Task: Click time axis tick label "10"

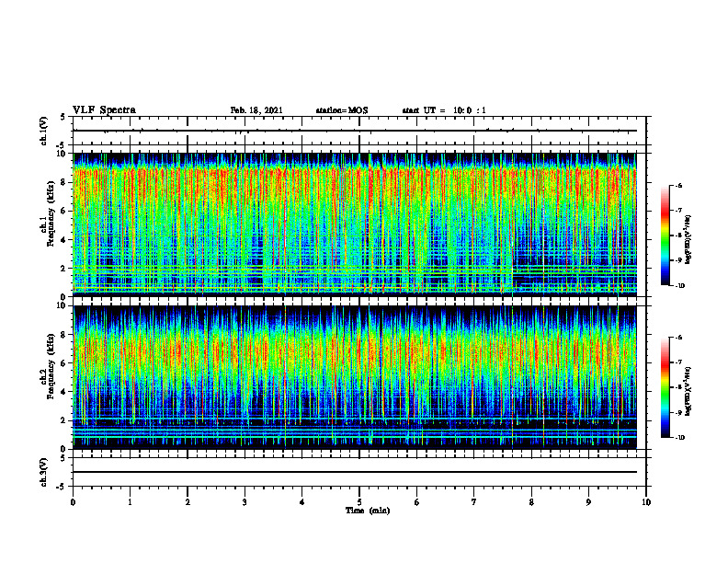Action: 646,502
